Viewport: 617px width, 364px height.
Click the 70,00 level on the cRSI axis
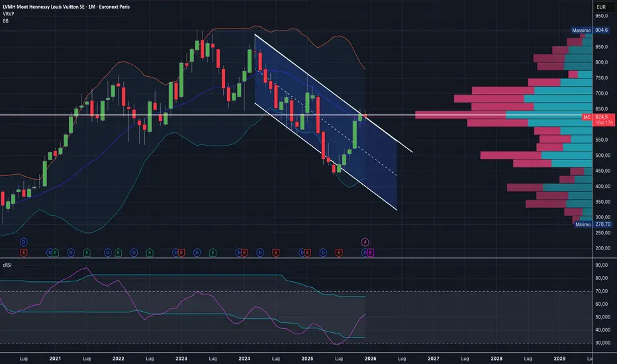pos(601,291)
